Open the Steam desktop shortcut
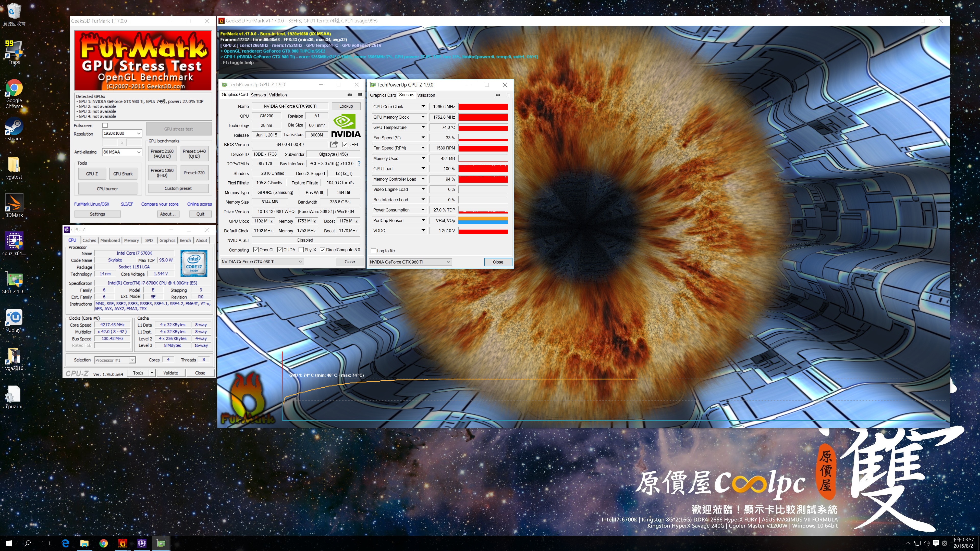The height and width of the screenshot is (551, 980). (14, 129)
